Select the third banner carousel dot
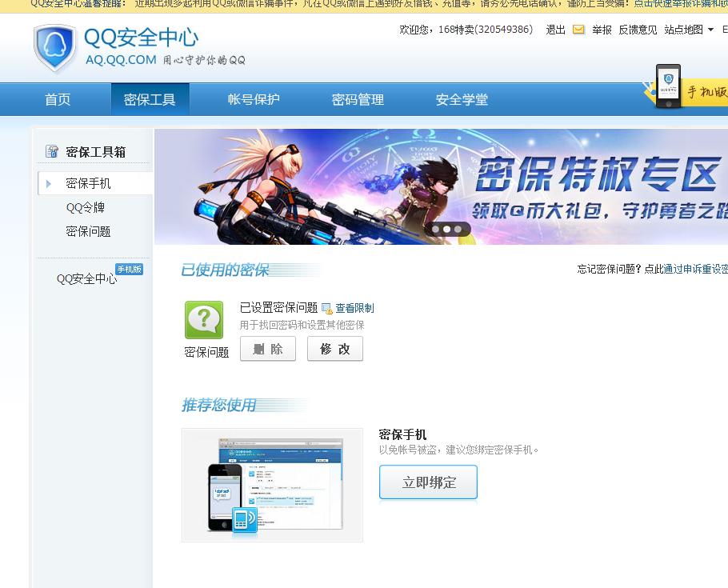Image resolution: width=728 pixels, height=588 pixels. click(458, 229)
